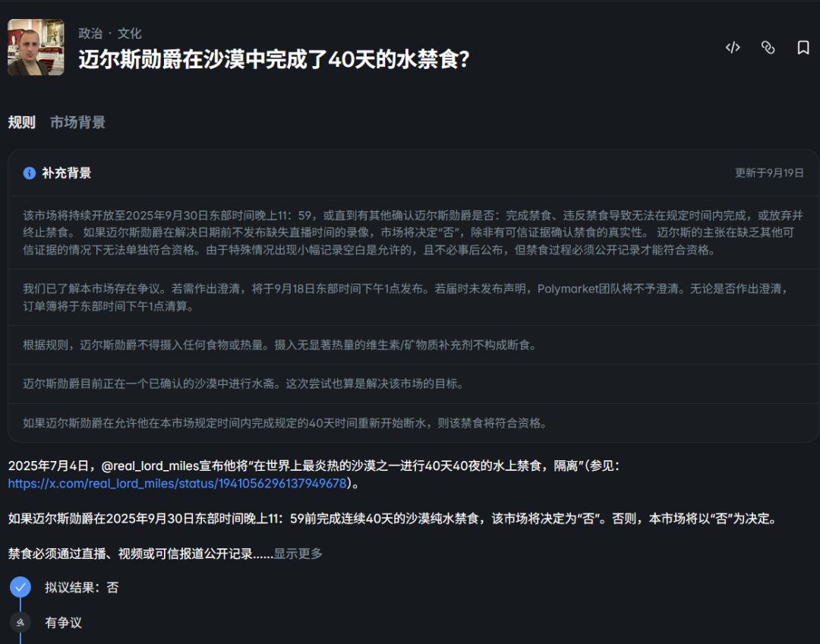The width and height of the screenshot is (820, 644).
Task: Click the 更新于9月19日 timestamp
Action: click(769, 172)
